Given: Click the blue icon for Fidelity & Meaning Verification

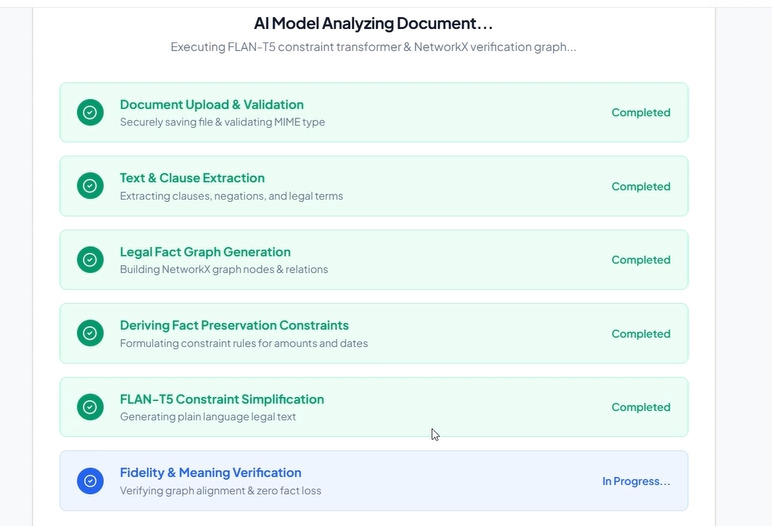Looking at the screenshot, I should tap(90, 481).
